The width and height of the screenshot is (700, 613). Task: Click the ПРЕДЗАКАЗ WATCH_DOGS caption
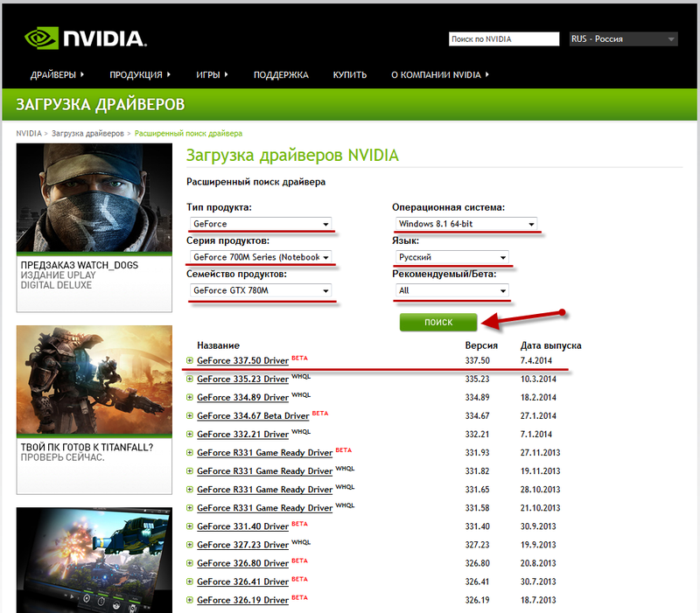coord(80,265)
